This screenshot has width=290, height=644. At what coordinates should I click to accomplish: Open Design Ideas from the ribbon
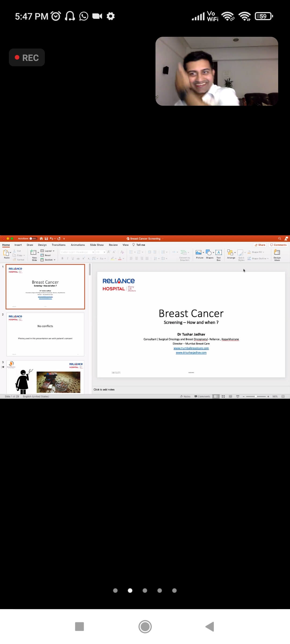click(x=277, y=255)
